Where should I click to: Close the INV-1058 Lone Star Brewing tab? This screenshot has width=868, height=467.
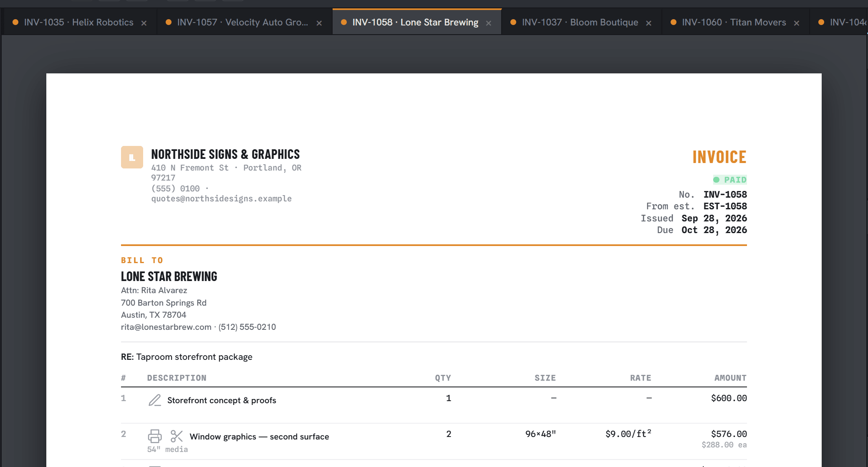point(489,23)
